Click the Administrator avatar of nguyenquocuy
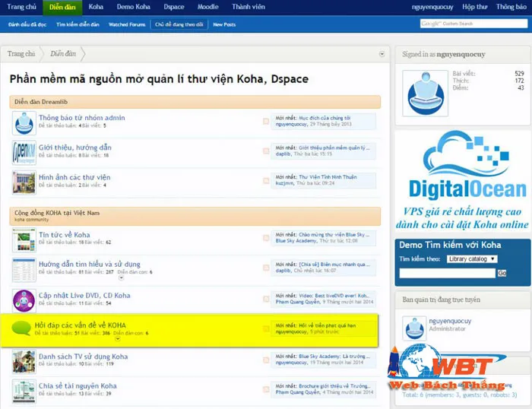 pos(414,327)
